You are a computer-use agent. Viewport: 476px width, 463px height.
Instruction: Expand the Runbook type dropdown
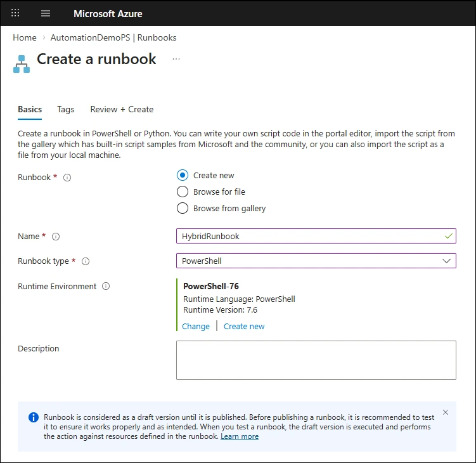[316, 261]
